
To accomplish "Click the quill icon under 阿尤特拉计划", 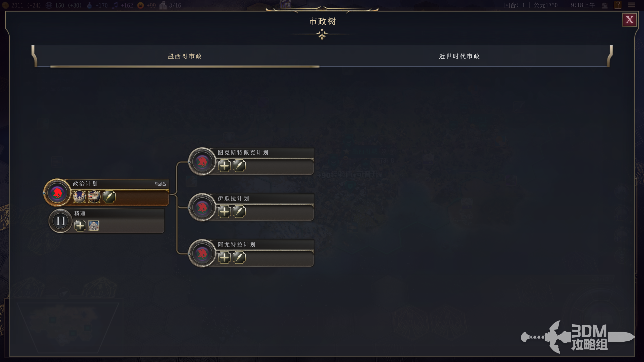I will tap(239, 257).
